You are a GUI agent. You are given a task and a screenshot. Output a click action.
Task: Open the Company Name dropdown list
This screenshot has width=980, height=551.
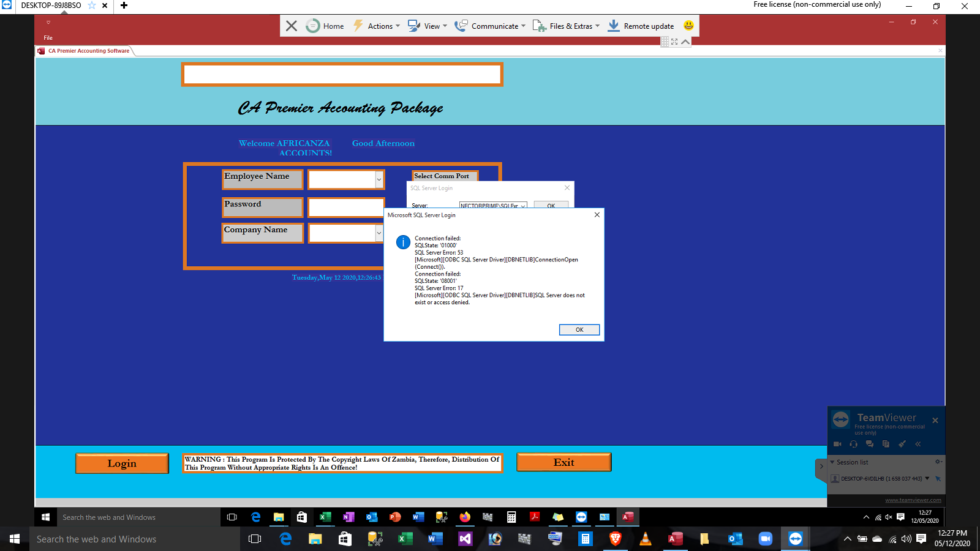tap(379, 233)
